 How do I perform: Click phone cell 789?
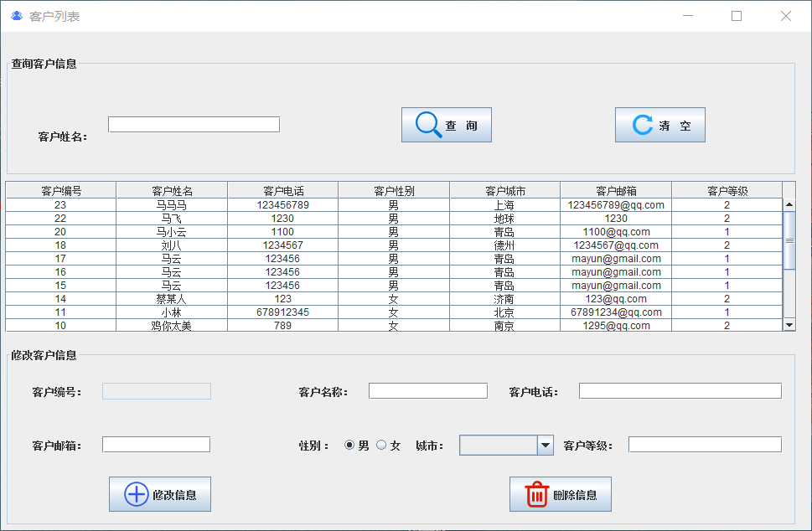pos(282,326)
